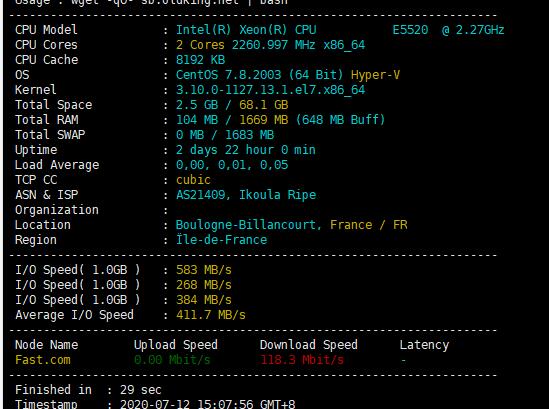This screenshot has height=409, width=549.
Task: Click the 'Kernel' label
Action: point(36,90)
